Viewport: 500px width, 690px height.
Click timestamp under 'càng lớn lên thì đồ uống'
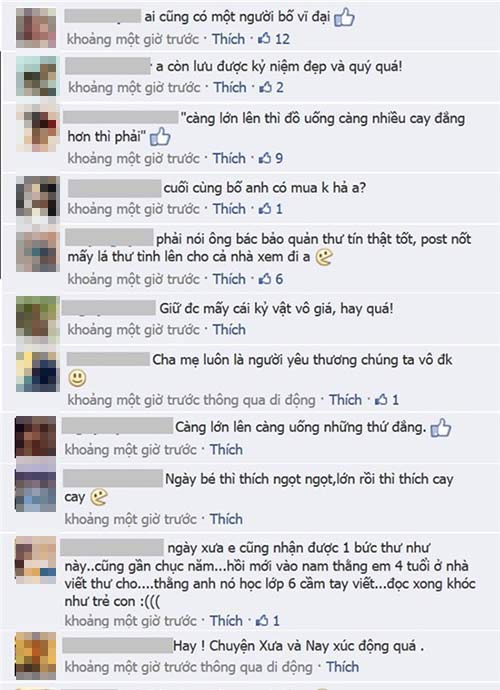point(133,158)
